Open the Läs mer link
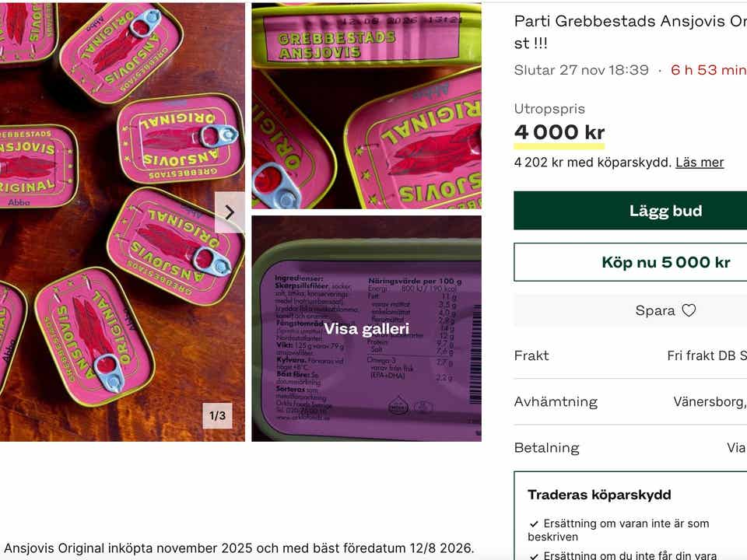The height and width of the screenshot is (560, 747). (x=700, y=163)
